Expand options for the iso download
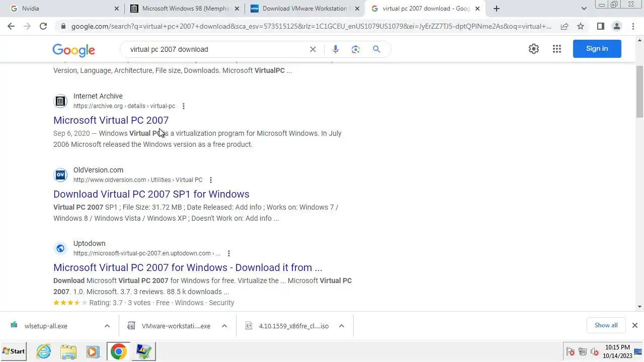This screenshot has height=362, width=644. [x=342, y=326]
